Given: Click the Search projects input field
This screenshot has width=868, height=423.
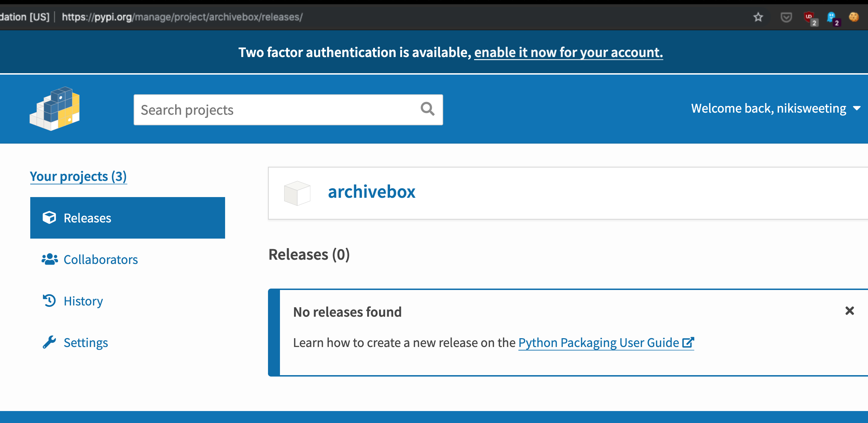Looking at the screenshot, I should tap(274, 110).
